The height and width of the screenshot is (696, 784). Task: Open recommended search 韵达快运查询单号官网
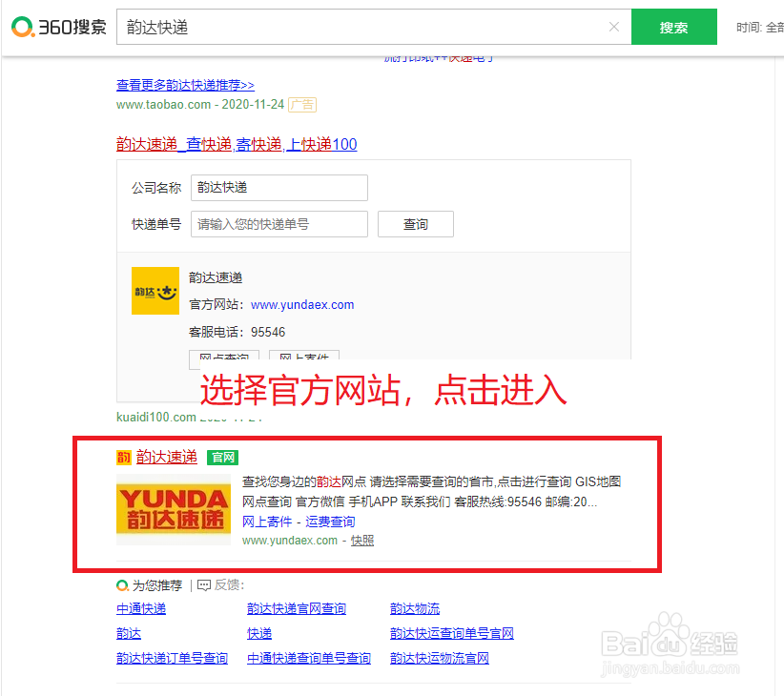[452, 633]
